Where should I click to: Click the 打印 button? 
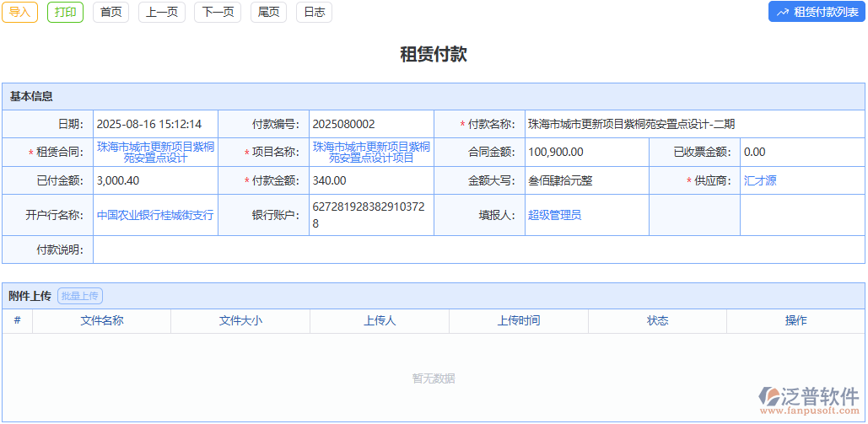click(x=65, y=12)
